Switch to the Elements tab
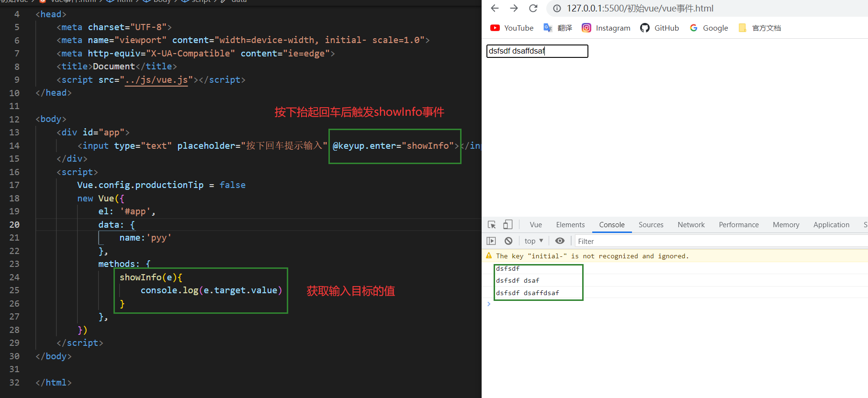 tap(570, 225)
